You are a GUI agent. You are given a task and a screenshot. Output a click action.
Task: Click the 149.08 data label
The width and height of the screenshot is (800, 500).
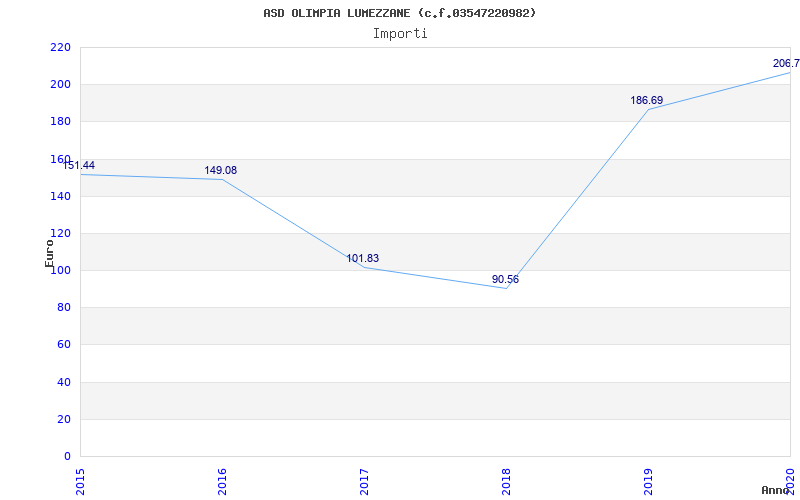pos(220,170)
